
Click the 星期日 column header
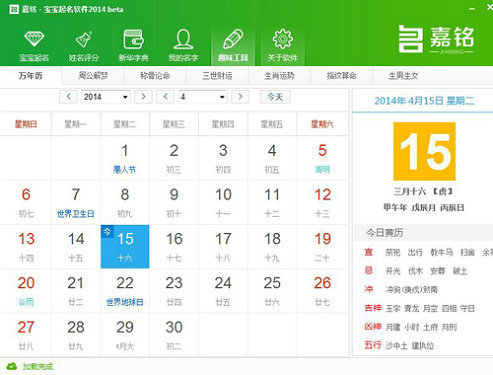click(26, 124)
